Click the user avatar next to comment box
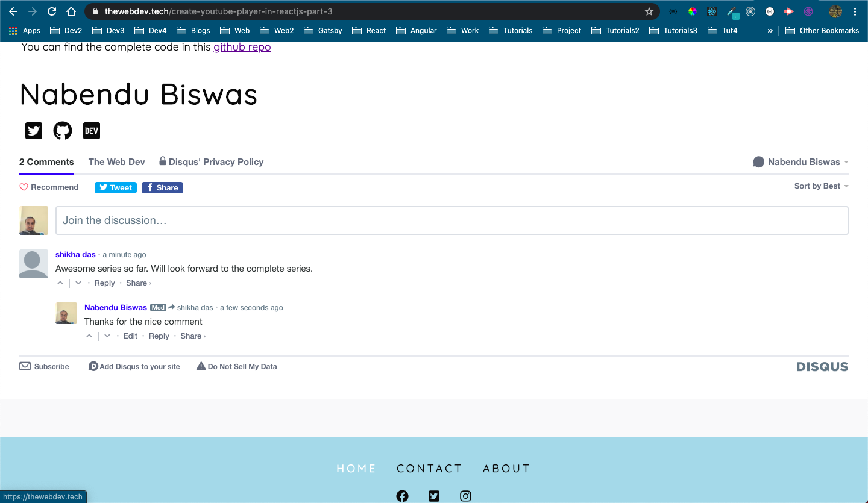The image size is (868, 503). click(34, 220)
